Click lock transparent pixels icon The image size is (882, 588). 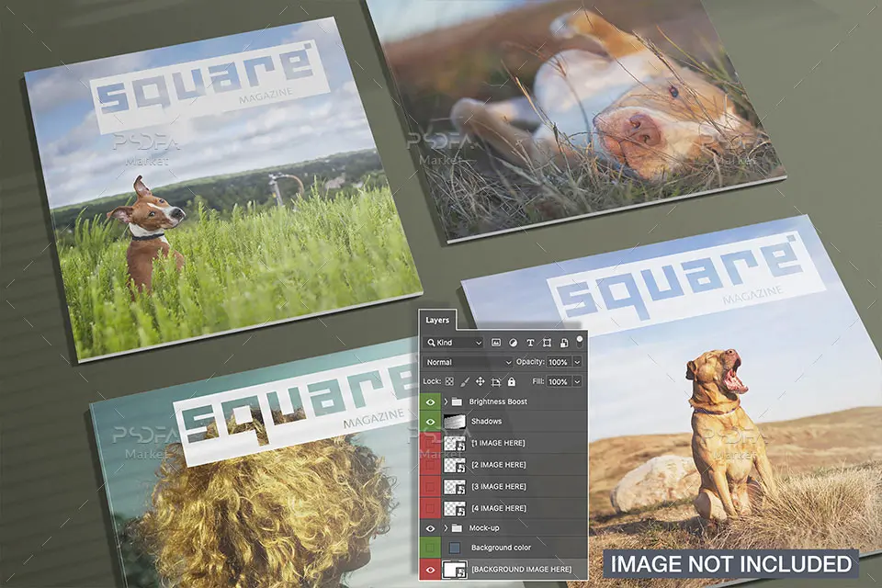(x=449, y=381)
